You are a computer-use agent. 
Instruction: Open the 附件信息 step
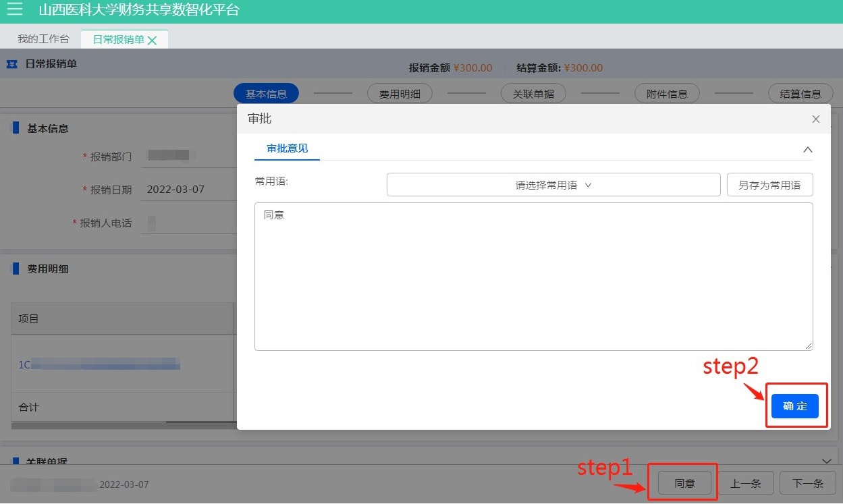tap(667, 94)
